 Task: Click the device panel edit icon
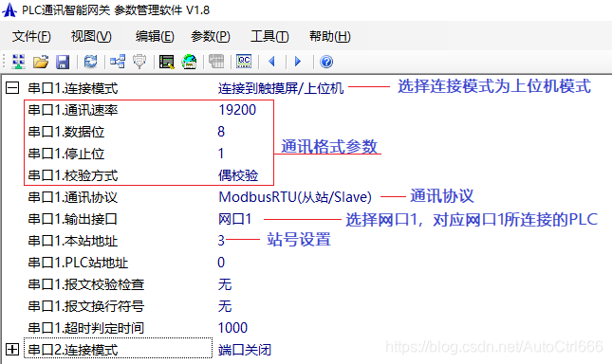click(167, 62)
